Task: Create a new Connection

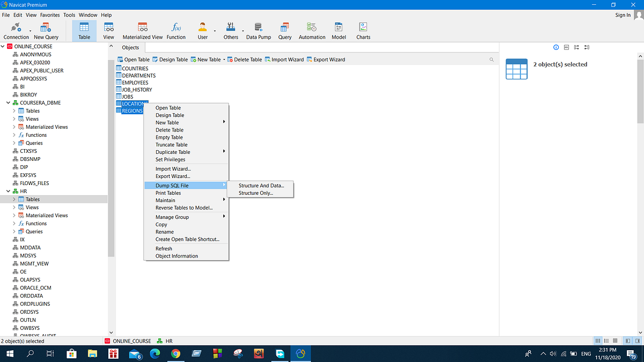Action: pos(16,29)
